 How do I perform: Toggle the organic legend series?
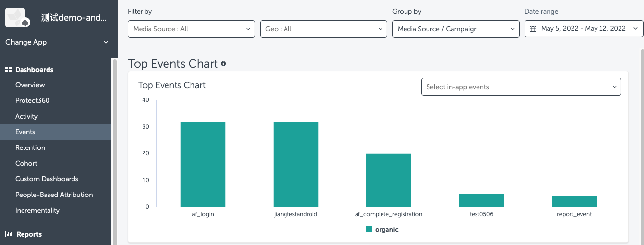382,229
